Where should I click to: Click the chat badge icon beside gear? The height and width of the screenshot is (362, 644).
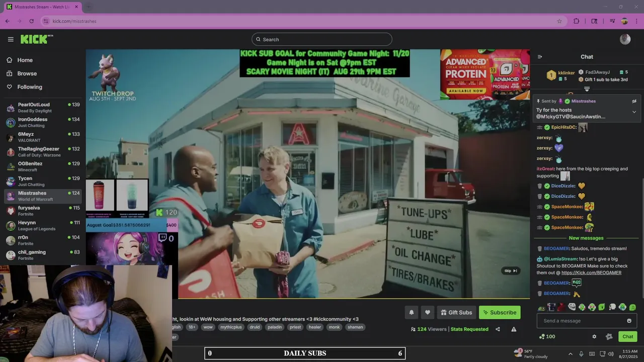609,336
